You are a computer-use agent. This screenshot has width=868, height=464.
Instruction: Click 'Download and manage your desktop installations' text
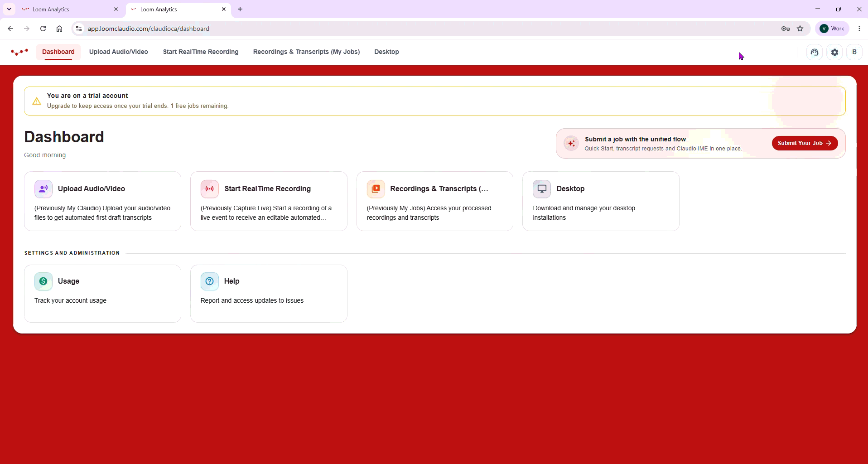pos(584,213)
